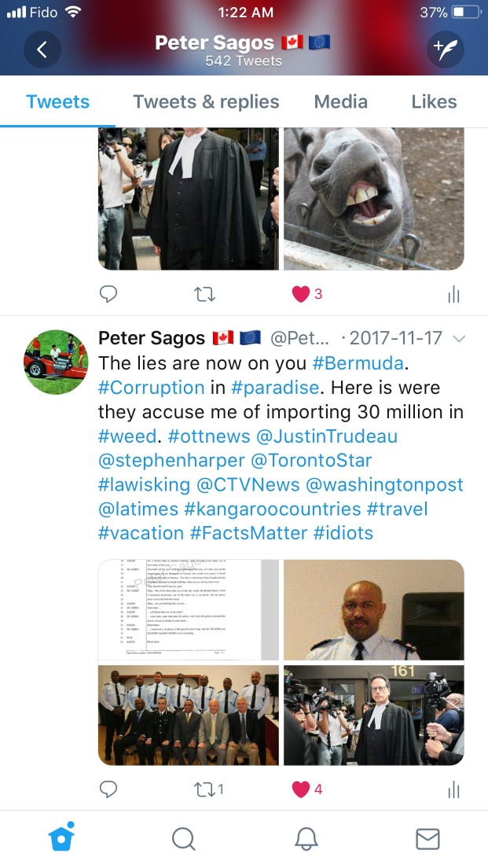Open the document transcript image
Screen dimensions: 488x868
coord(188,610)
